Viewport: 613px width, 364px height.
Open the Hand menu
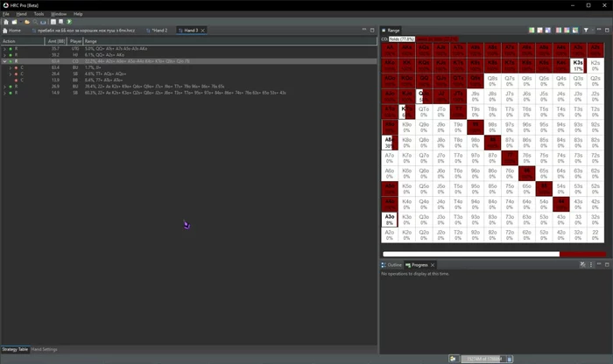[x=22, y=14]
